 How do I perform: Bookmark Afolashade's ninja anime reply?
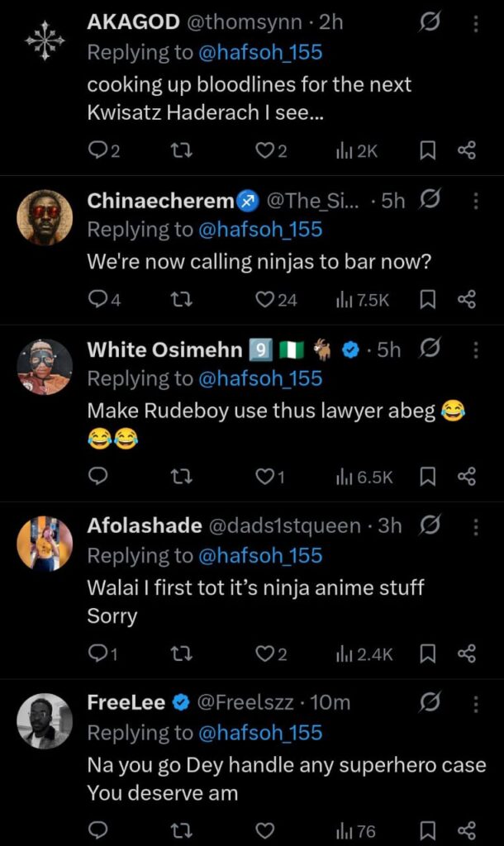427,654
